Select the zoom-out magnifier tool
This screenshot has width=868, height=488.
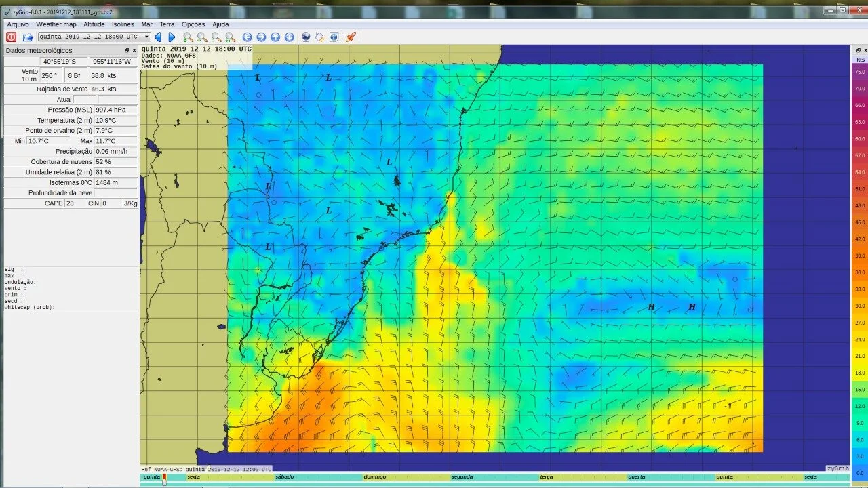coord(201,37)
